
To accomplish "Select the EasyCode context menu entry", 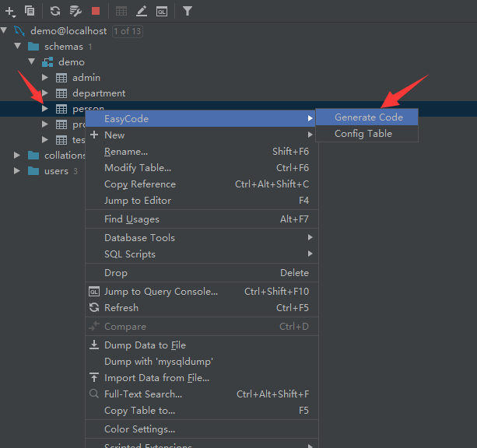I will click(x=202, y=119).
